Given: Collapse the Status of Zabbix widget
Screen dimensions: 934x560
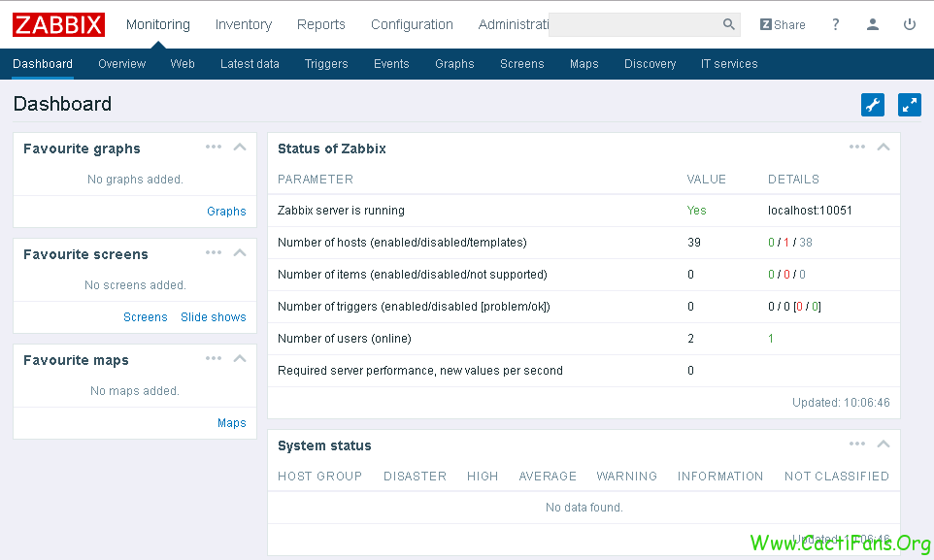Looking at the screenshot, I should coord(884,148).
